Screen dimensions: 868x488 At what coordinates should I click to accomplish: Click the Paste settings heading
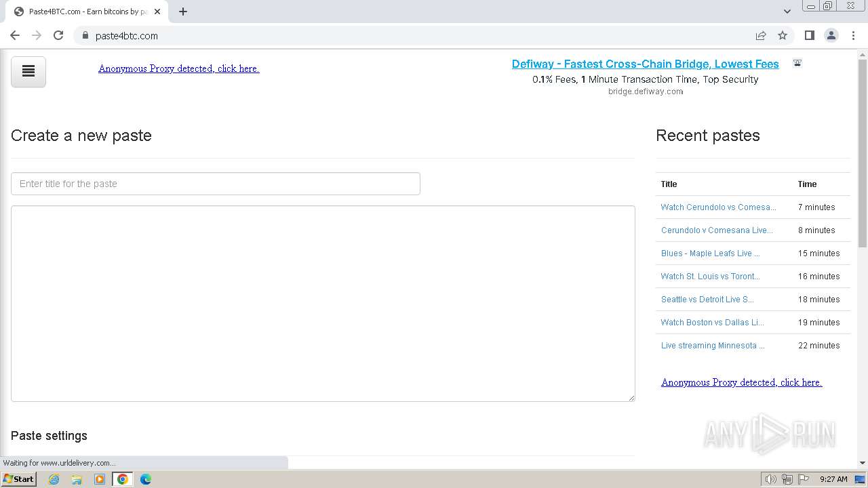click(x=49, y=436)
